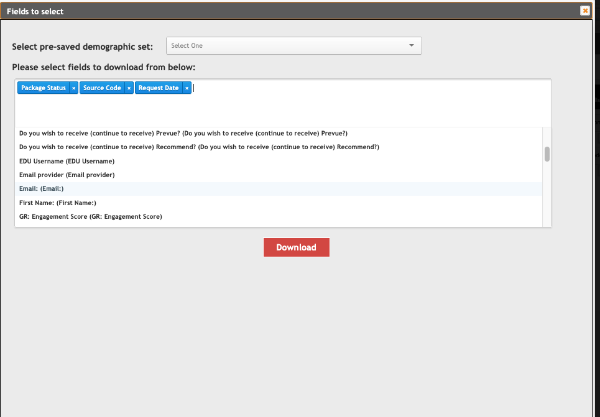Remove the Request Date tag
Screen dimensions: 600x417
pyautogui.click(x=187, y=88)
